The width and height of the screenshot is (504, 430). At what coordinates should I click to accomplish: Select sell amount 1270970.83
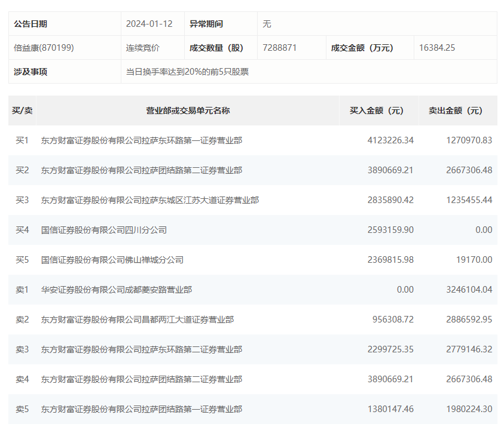(469, 140)
